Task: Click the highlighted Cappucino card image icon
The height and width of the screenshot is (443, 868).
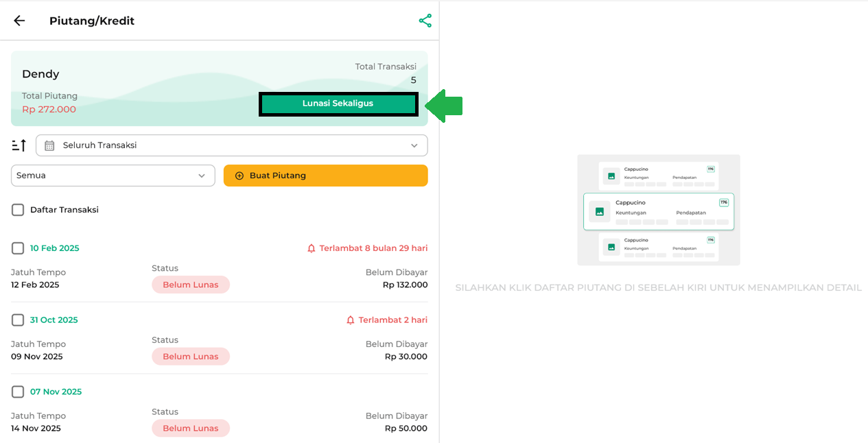Action: pyautogui.click(x=600, y=211)
